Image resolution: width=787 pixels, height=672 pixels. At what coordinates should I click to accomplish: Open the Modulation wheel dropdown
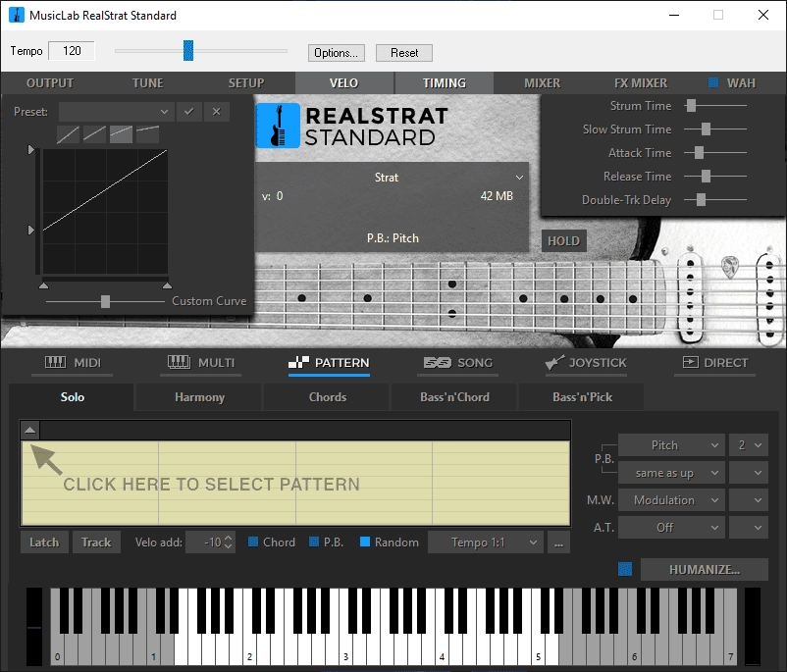pos(671,500)
